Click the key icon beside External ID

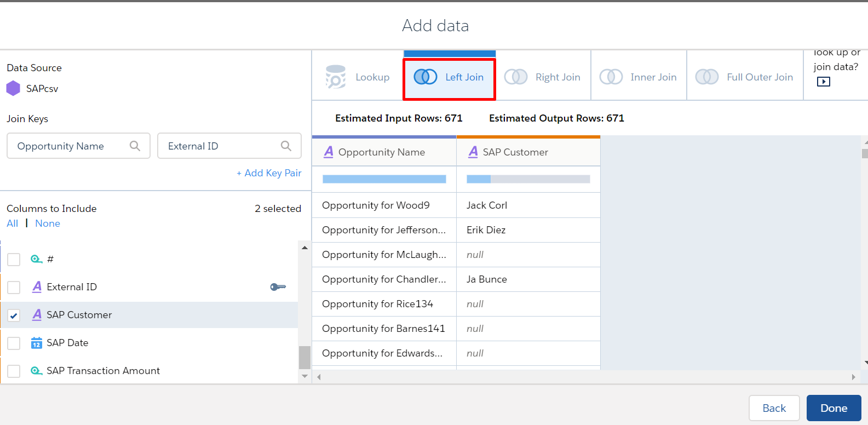click(278, 287)
